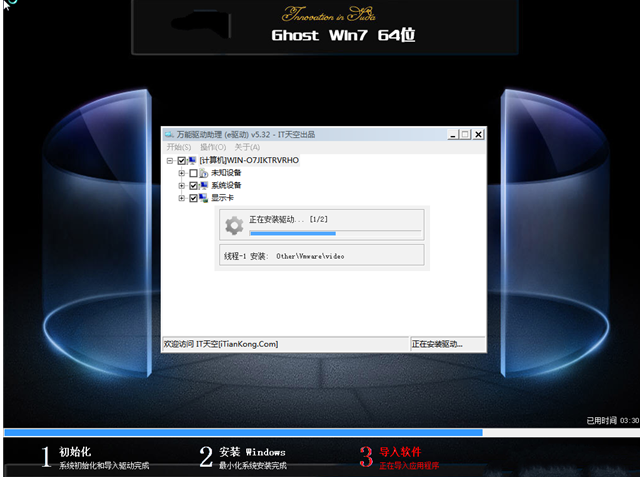Click the unknown device icon beside 未知设备

point(204,173)
